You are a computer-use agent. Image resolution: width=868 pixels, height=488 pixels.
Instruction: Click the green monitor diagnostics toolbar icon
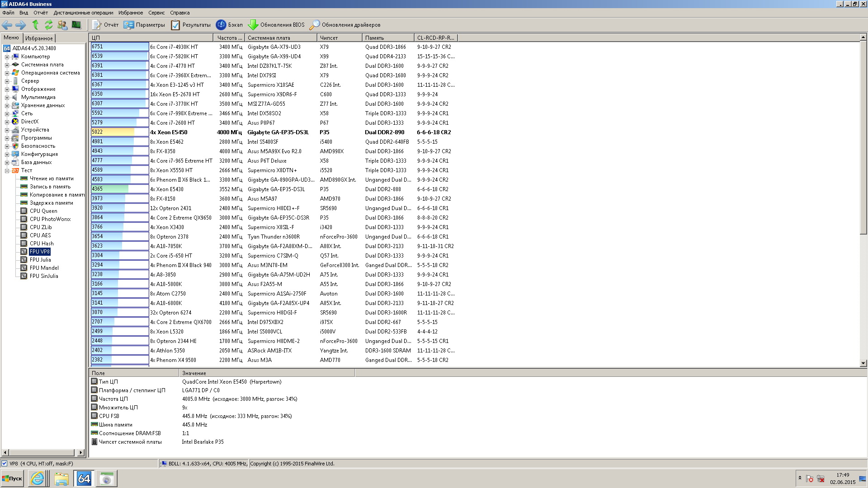(x=76, y=25)
